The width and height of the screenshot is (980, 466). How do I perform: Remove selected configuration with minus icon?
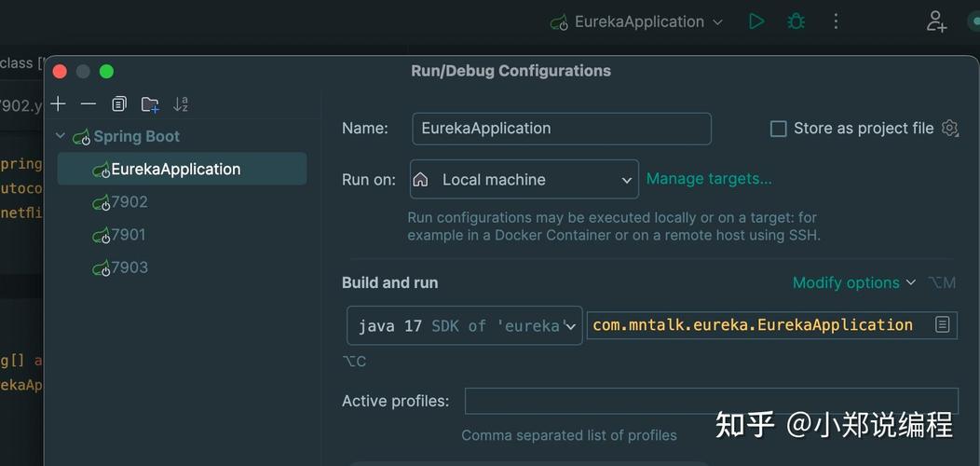[88, 103]
